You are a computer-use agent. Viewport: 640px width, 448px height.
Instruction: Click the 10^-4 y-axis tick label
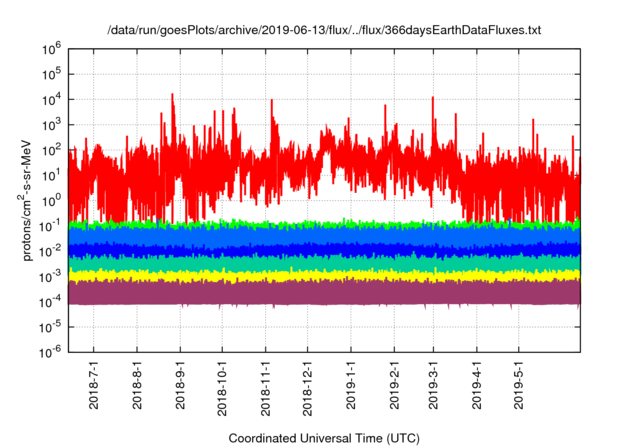coord(51,302)
